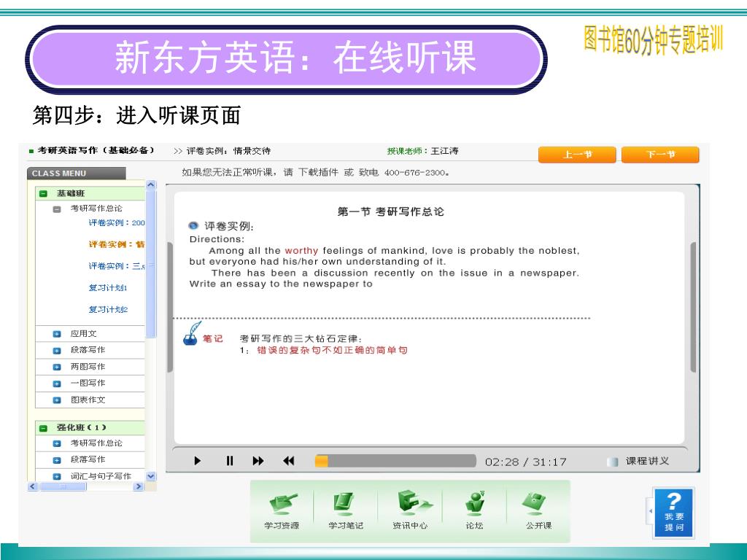Collapse the 考研写作总论 node under 基础班
The image size is (747, 560).
click(x=57, y=209)
